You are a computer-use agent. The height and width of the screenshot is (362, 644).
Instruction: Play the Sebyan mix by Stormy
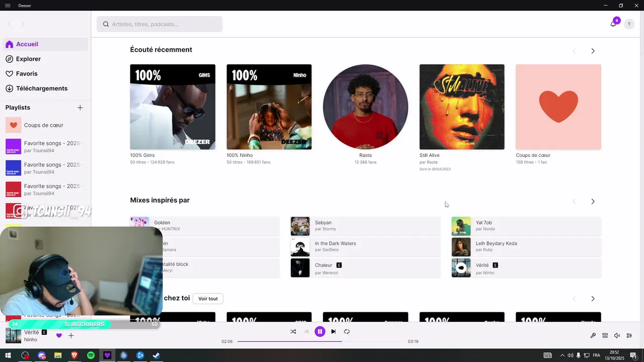[x=366, y=226]
